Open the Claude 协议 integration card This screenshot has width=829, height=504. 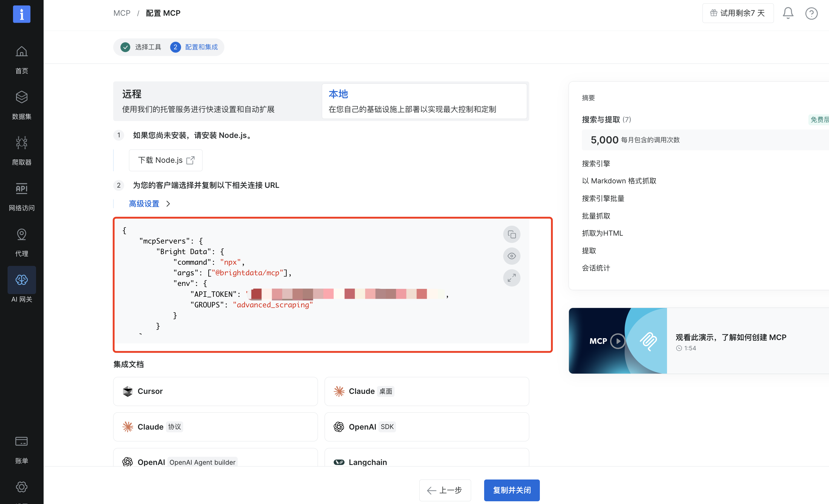pos(215,427)
